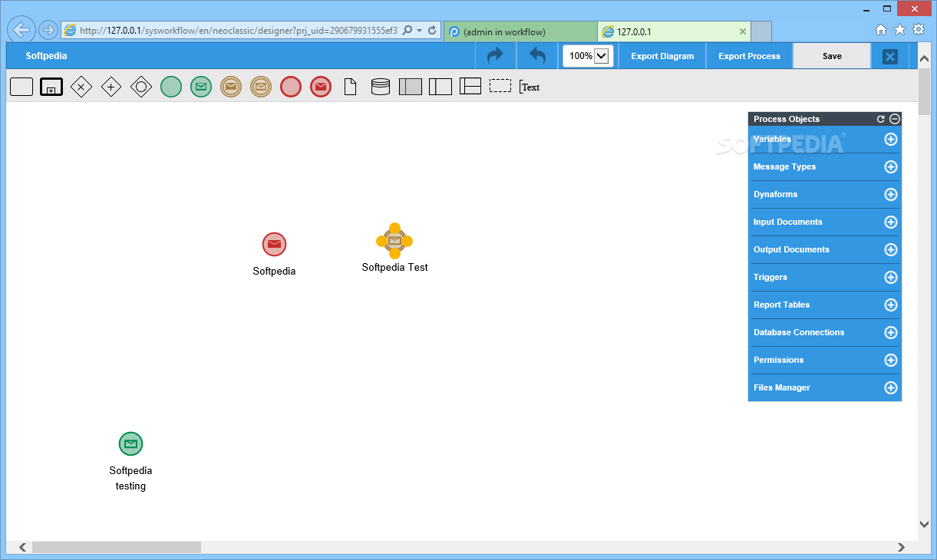
Task: Click the undo arrow in header
Action: point(537,56)
